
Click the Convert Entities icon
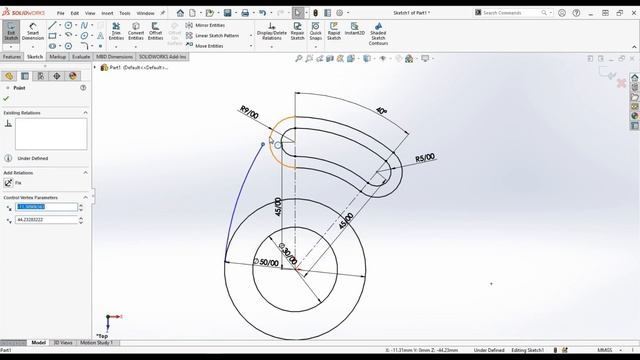[x=136, y=31]
